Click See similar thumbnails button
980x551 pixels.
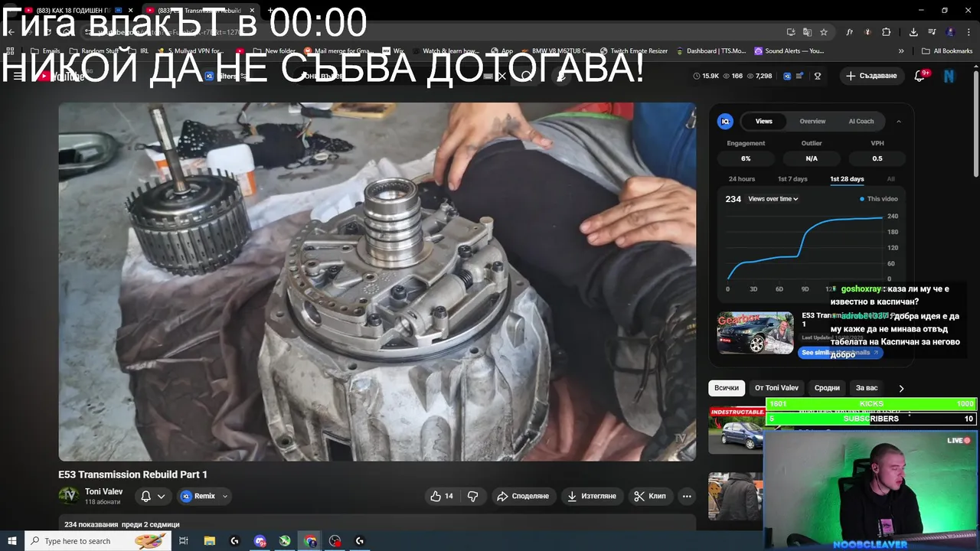(x=840, y=353)
